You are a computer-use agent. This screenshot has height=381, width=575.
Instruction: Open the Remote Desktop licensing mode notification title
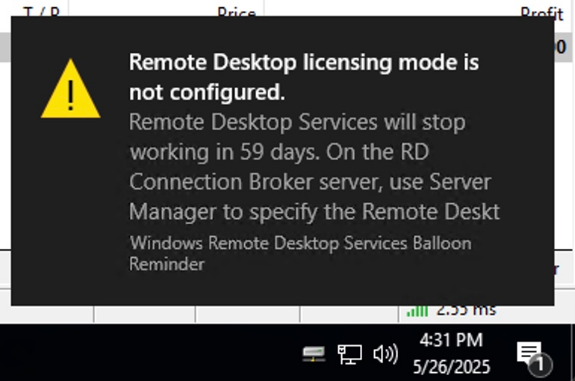click(304, 77)
